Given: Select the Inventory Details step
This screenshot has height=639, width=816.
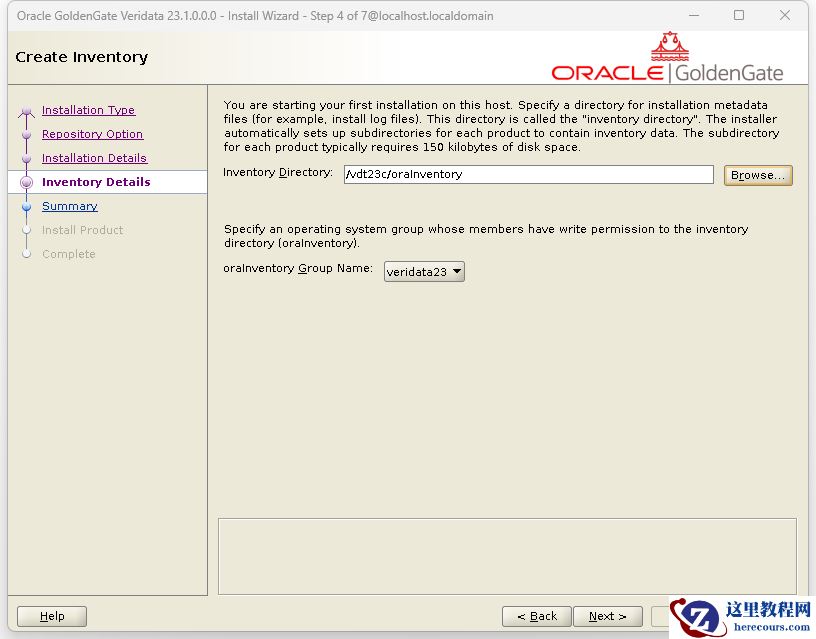Looking at the screenshot, I should pyautogui.click(x=96, y=182).
